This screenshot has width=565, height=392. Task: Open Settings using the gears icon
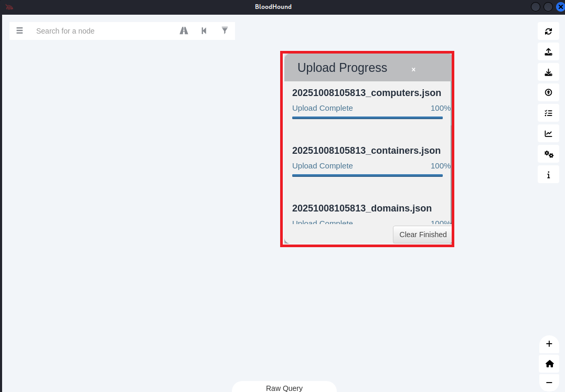pyautogui.click(x=548, y=154)
